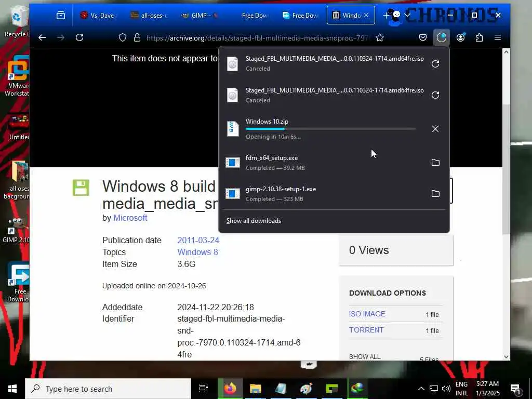Switch to the Vs. Dave tab
This screenshot has width=532, height=399.
tap(98, 15)
